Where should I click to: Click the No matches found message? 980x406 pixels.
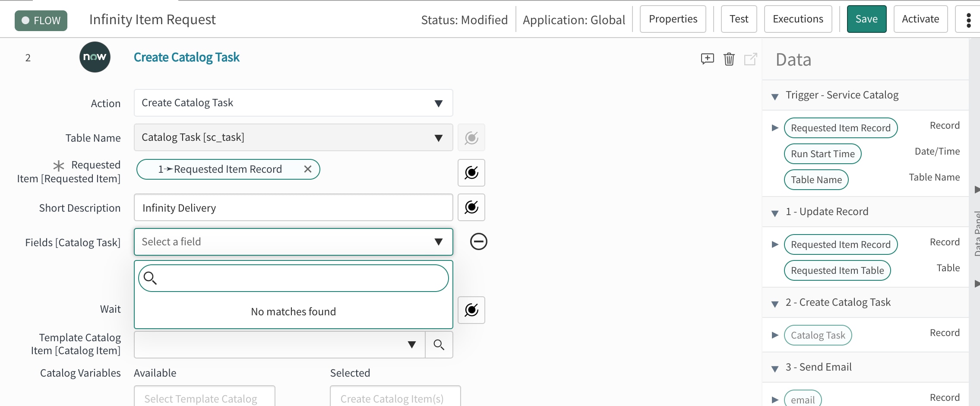pyautogui.click(x=294, y=312)
